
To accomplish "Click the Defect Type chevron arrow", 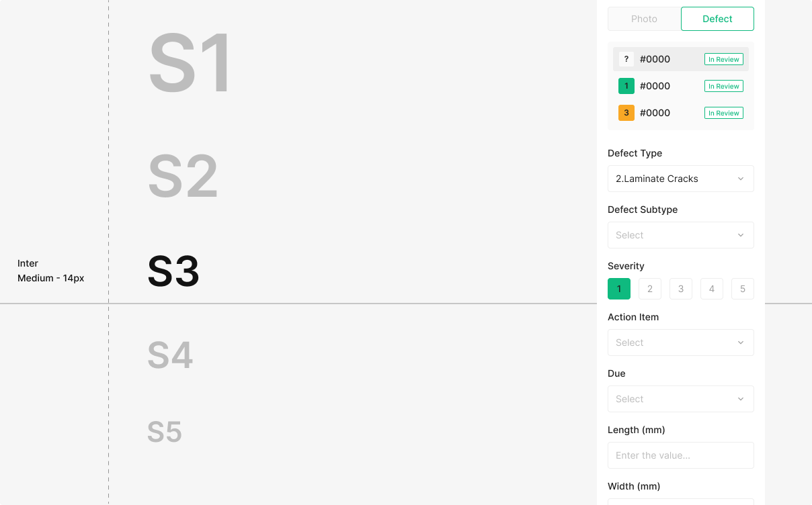I will pos(741,179).
